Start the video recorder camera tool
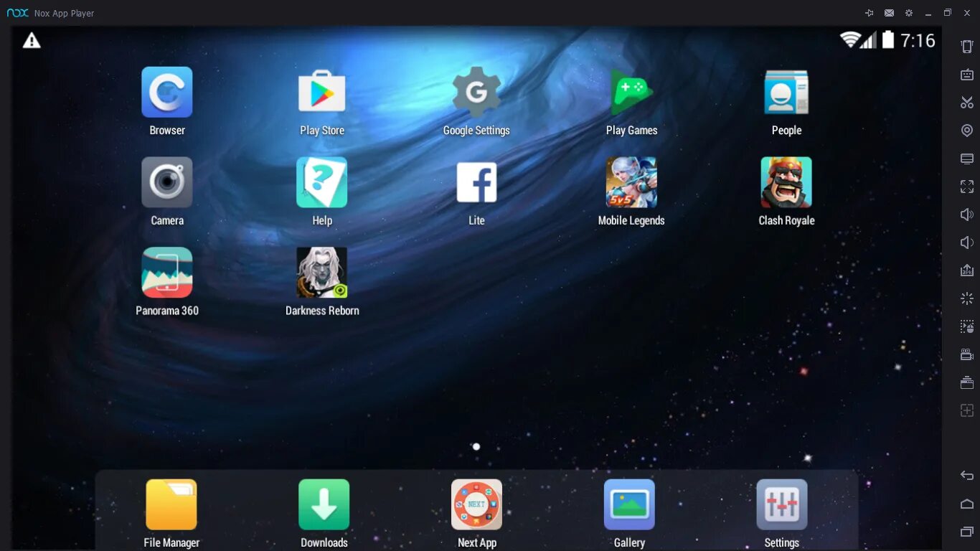Screen dimensions: 980x551 [x=967, y=354]
